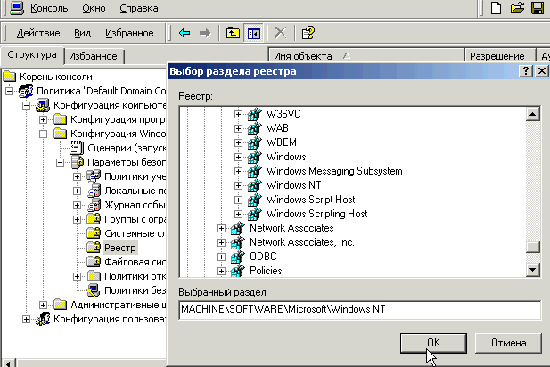This screenshot has height=367, width=550.
Task: Click the Forward arrow toolbar icon
Action: pos(205,33)
